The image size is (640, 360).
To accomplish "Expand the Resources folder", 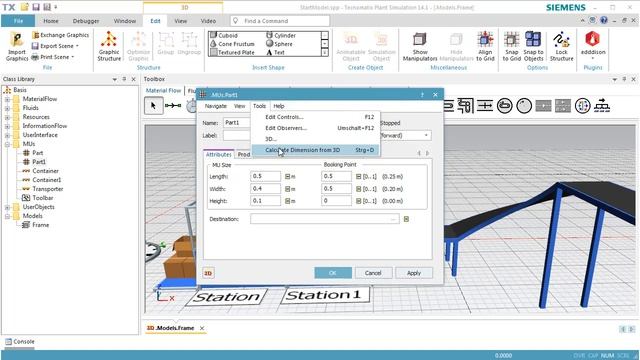I will pyautogui.click(x=7, y=117).
